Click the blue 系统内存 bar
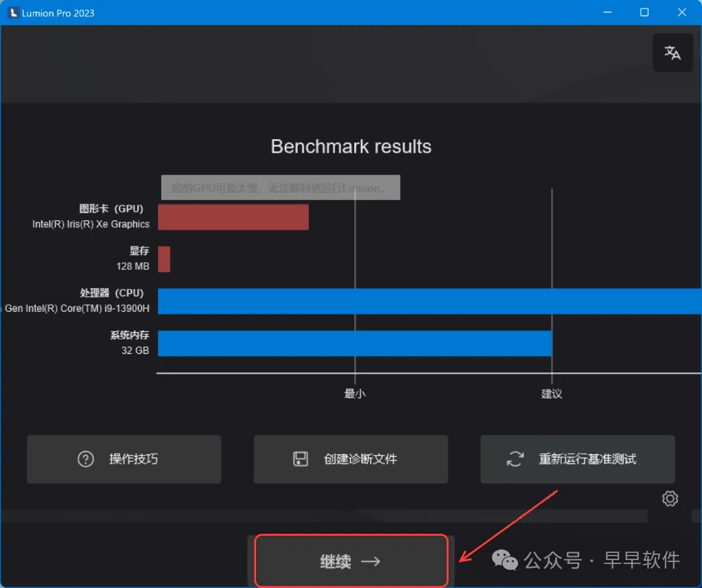 pos(355,343)
